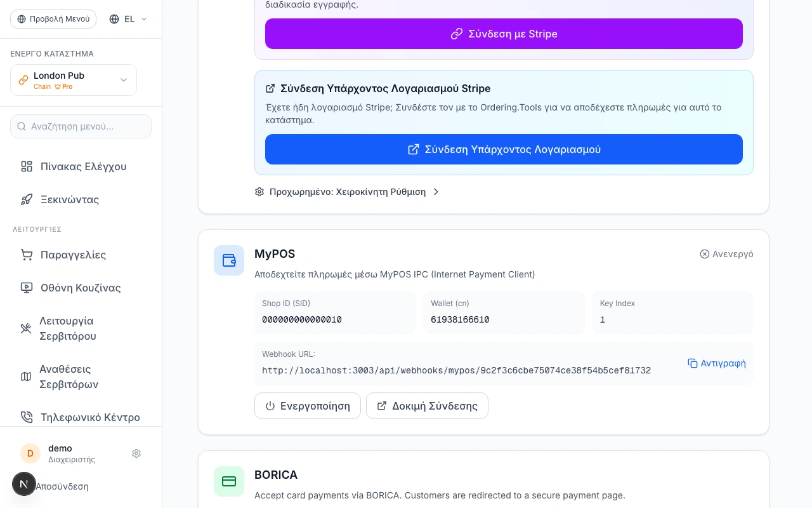
Task: Click the phone icon for Τηλεφωνικό Κέντρο
Action: [27, 417]
